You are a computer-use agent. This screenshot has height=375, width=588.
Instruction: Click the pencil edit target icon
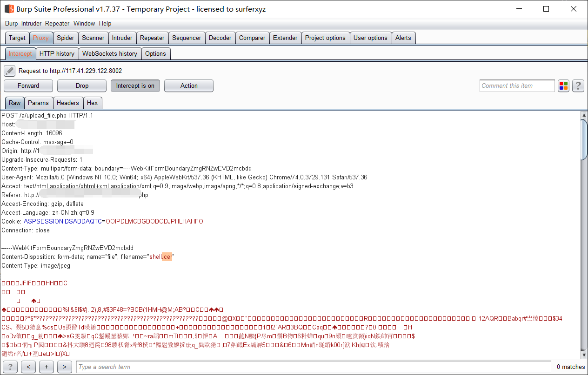click(10, 71)
